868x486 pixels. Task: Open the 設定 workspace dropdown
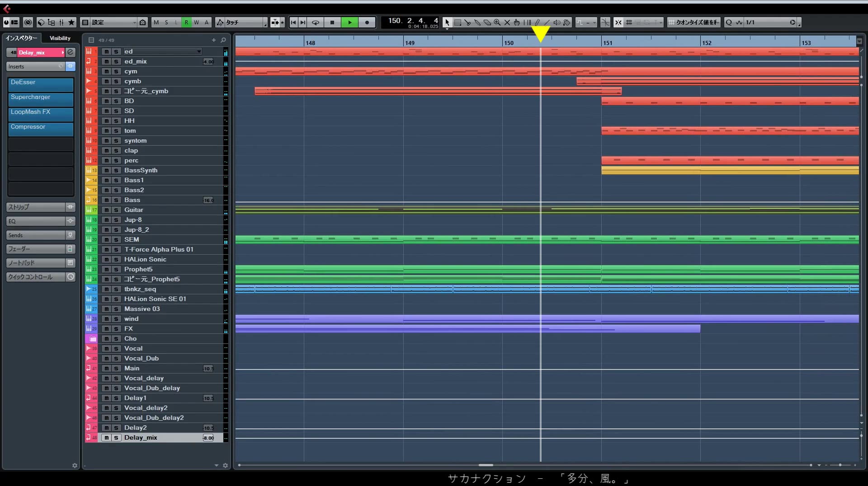[113, 22]
